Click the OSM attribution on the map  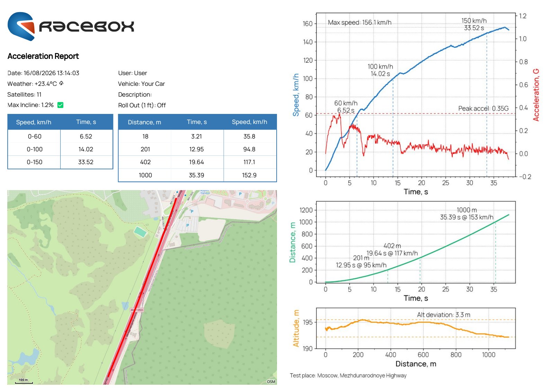[x=271, y=382]
